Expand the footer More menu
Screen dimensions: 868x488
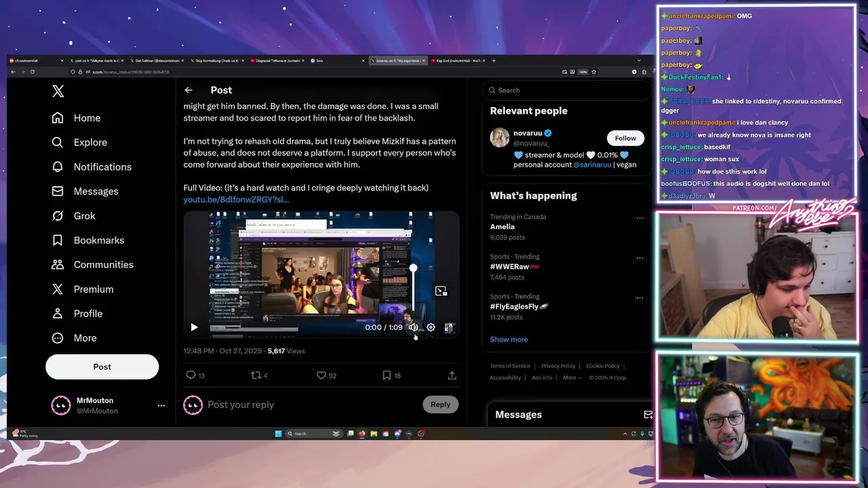tap(572, 378)
